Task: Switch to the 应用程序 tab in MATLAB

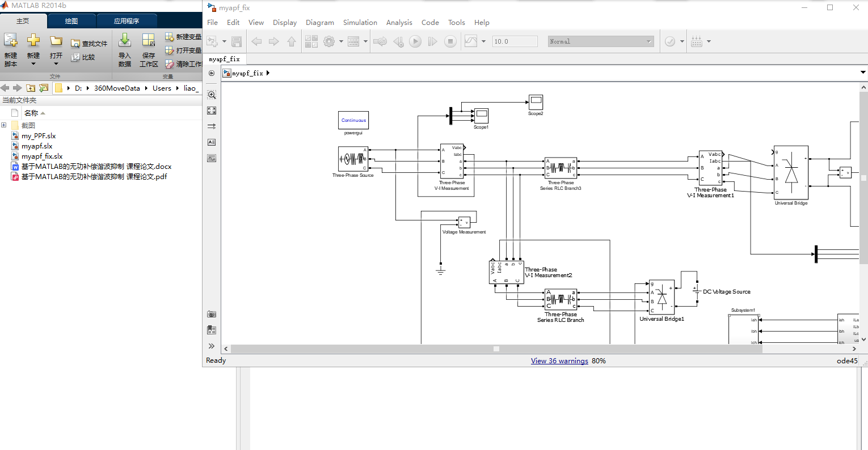Action: coord(127,21)
